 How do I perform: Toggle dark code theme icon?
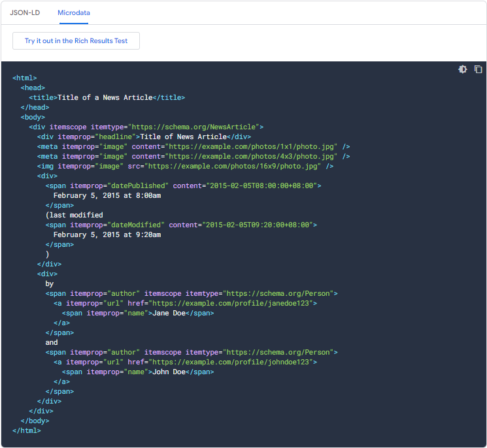point(462,69)
